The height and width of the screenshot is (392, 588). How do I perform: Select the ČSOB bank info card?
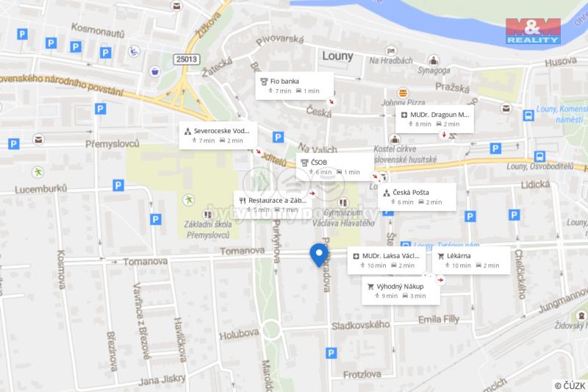pos(334,167)
